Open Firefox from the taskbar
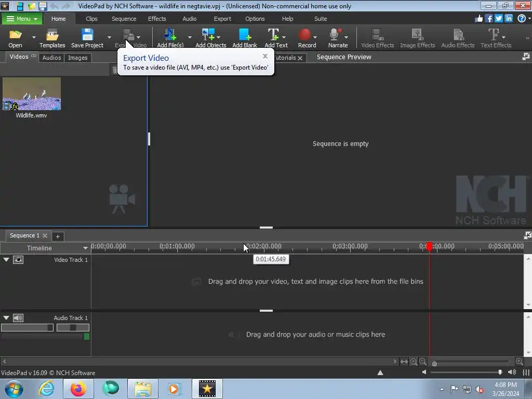The width and height of the screenshot is (532, 399). point(78,389)
